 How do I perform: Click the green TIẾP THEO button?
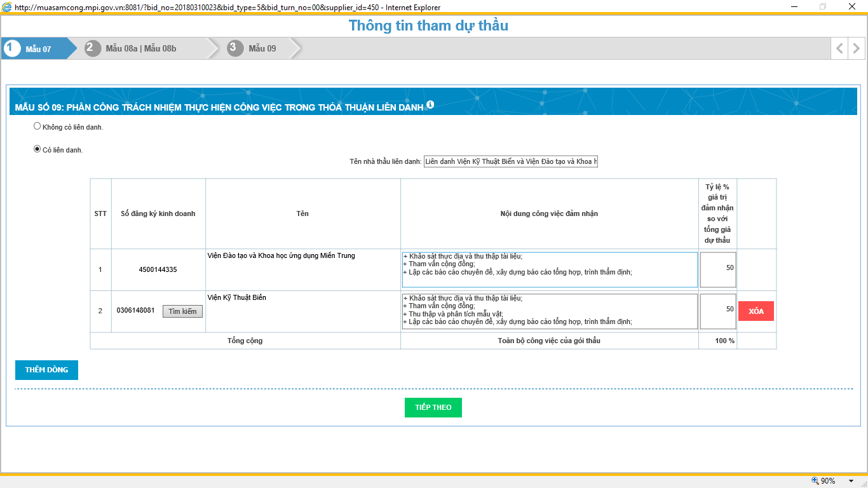tap(433, 407)
